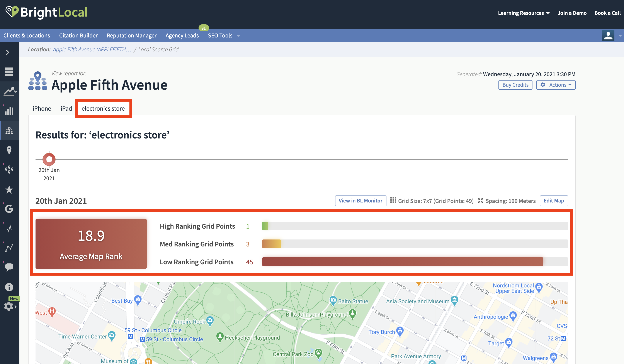Click Apple Fifth Avenue breadcrumb link
Viewport: 624px width, 364px height.
point(92,49)
